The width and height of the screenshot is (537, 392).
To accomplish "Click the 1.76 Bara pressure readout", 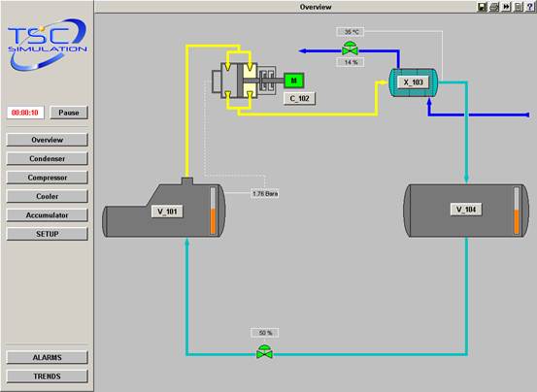I will [x=265, y=194].
